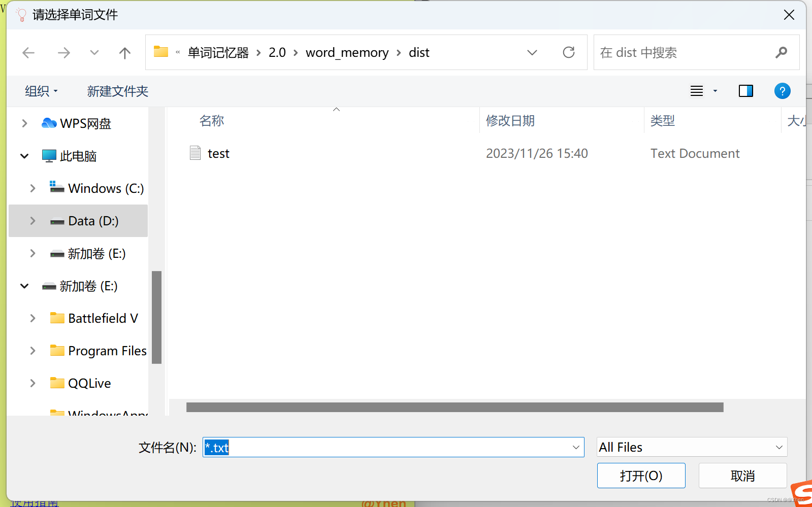Click horizontal scrollbar of file list

tap(454, 407)
